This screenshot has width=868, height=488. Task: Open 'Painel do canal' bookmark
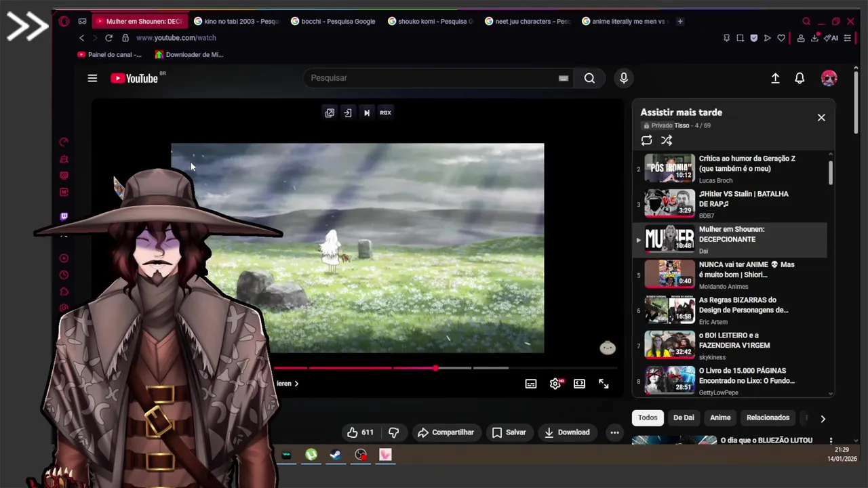[109, 54]
